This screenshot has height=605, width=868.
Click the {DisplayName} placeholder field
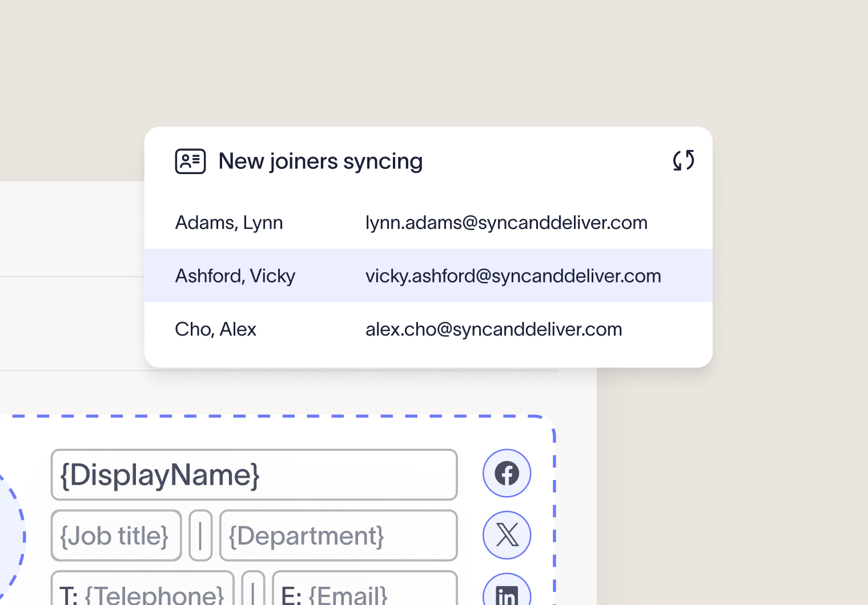coord(254,474)
